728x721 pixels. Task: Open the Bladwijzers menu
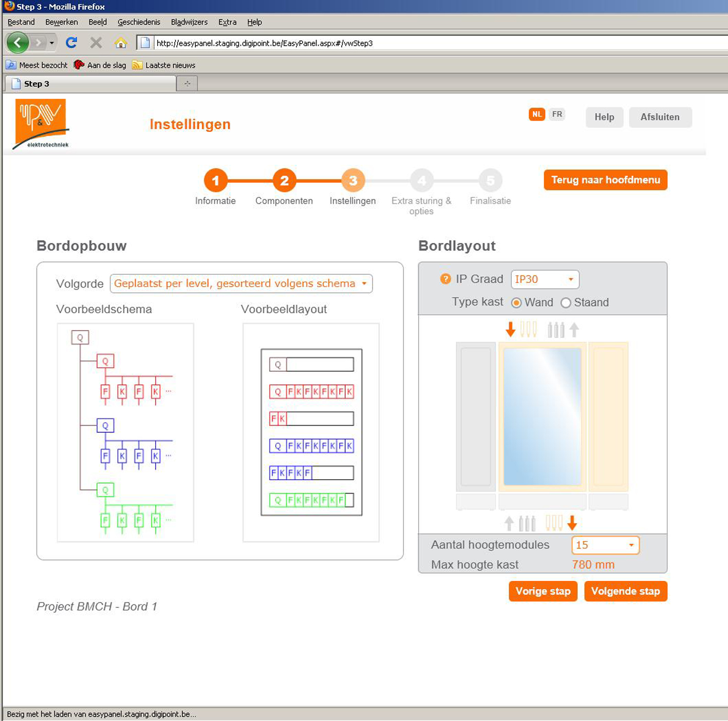tap(189, 22)
